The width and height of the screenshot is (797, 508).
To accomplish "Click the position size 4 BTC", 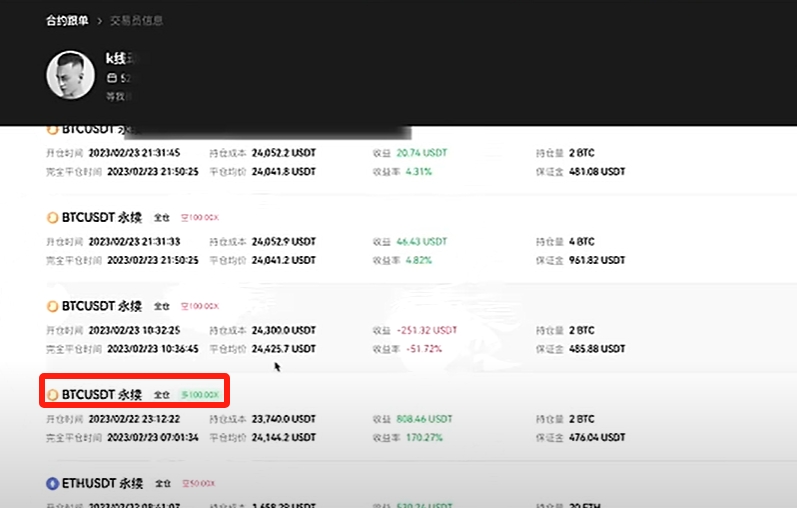I will coord(581,242).
